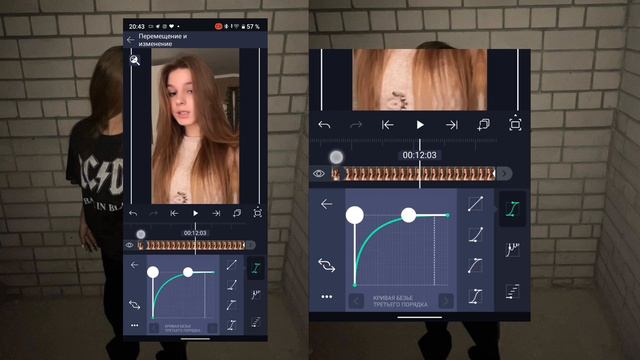Tap the fit-to-frame icon in left phone screenshot
Viewport: 640px width, 360px height.
pyautogui.click(x=258, y=213)
